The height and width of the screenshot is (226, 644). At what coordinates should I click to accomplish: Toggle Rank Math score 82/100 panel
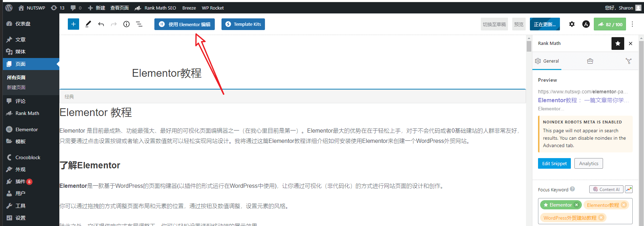click(x=610, y=24)
